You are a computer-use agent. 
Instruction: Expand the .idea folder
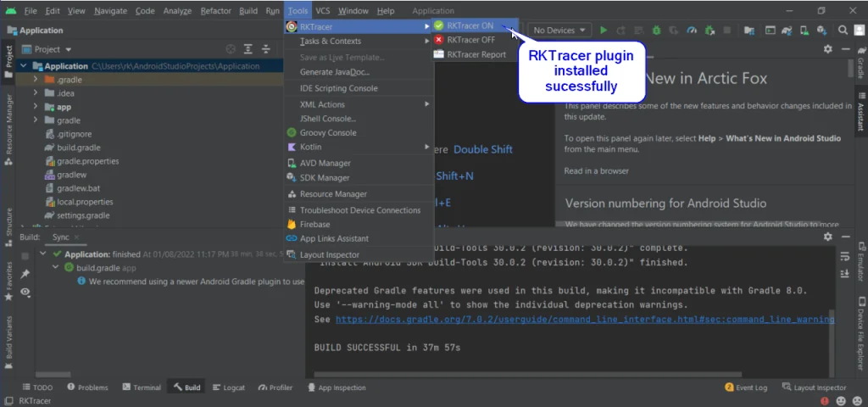click(36, 93)
